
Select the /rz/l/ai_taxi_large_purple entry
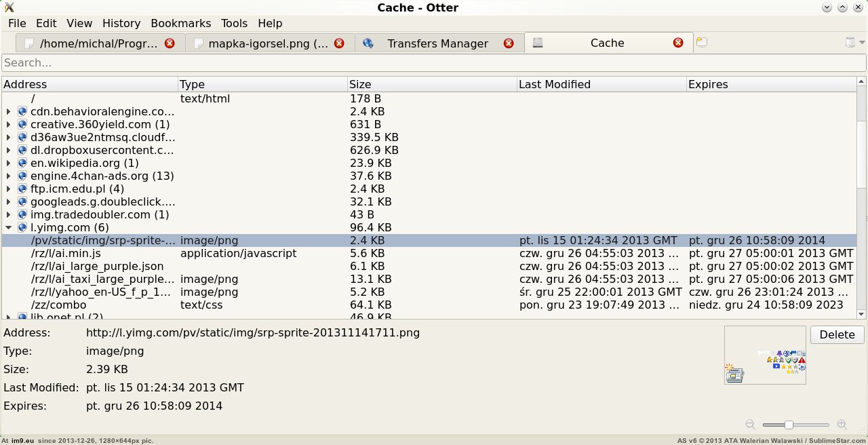(x=429, y=279)
